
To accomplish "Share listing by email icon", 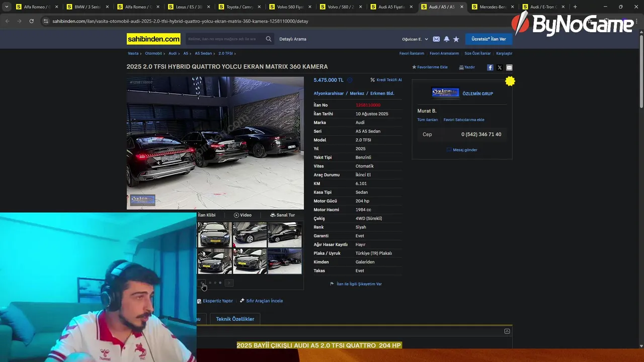I will click(x=509, y=67).
